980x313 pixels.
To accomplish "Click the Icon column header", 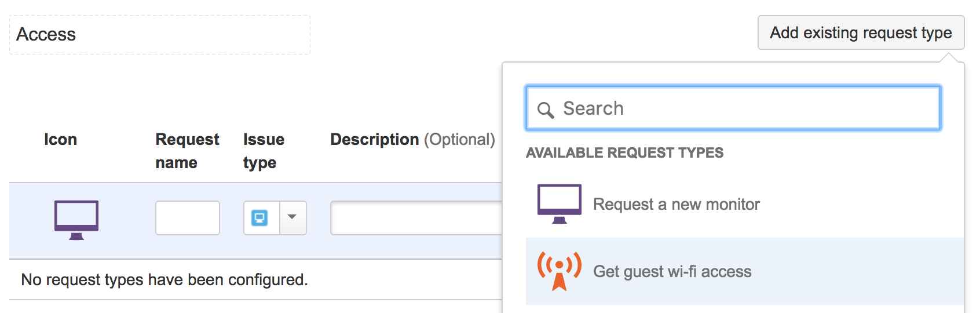I will 60,140.
